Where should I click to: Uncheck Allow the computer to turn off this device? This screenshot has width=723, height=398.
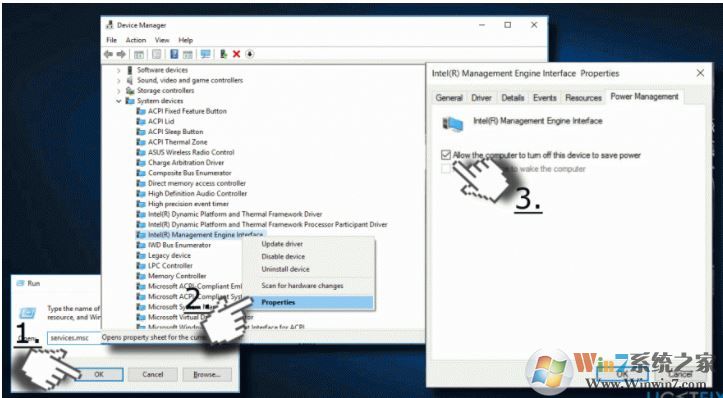[x=445, y=155]
